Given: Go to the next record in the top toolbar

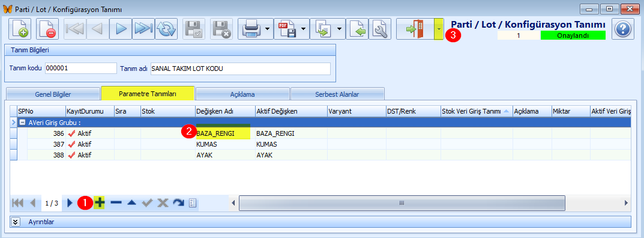Looking at the screenshot, I should tap(121, 29).
